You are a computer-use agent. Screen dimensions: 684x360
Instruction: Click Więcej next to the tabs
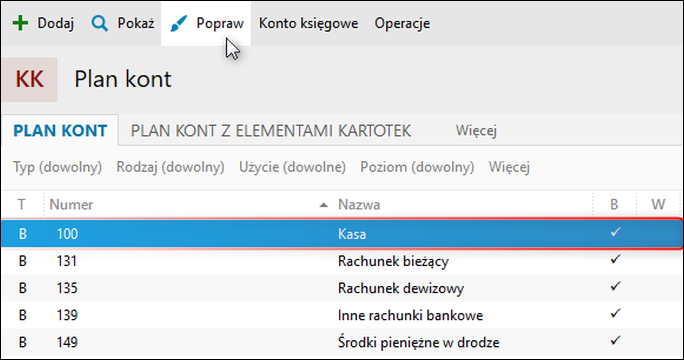476,130
